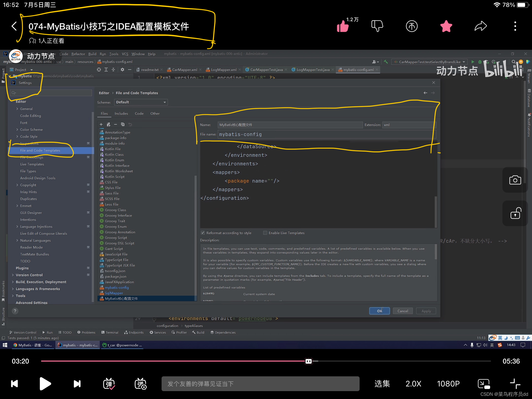Tap the thumbs-up like icon
532x399 pixels.
click(343, 26)
